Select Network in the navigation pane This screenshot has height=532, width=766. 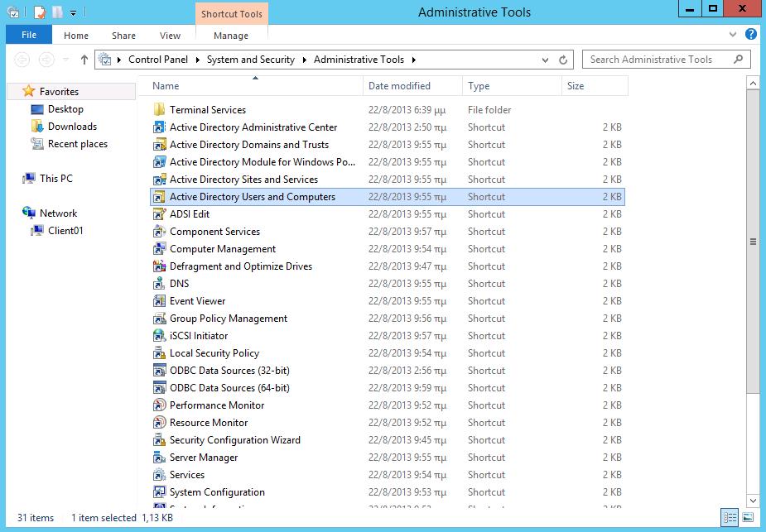[x=58, y=213]
